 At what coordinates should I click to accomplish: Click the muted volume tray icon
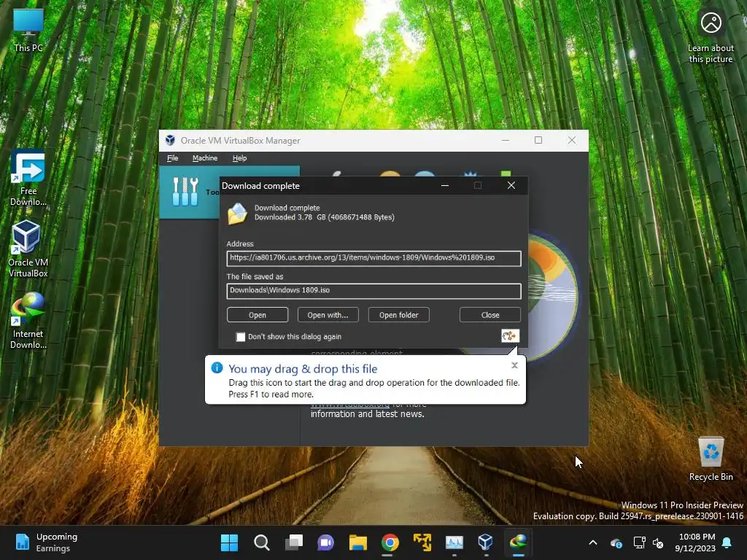click(x=658, y=542)
